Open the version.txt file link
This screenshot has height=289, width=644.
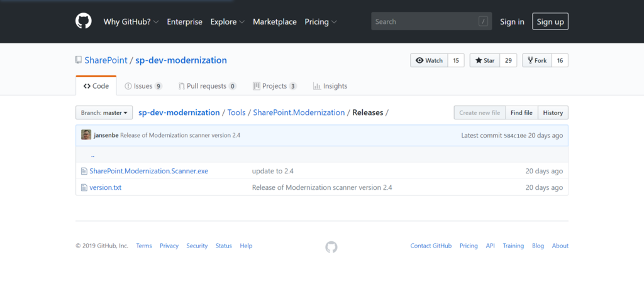tap(105, 187)
